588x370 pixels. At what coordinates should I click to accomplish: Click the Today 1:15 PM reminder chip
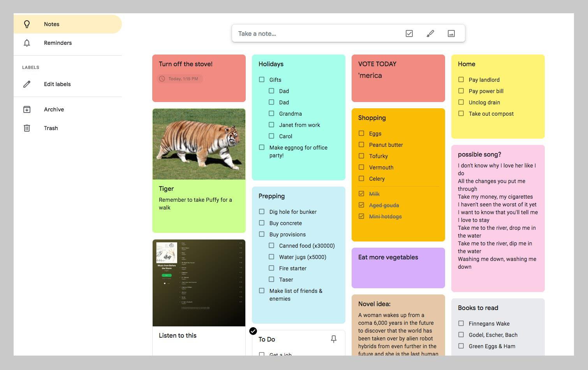180,79
